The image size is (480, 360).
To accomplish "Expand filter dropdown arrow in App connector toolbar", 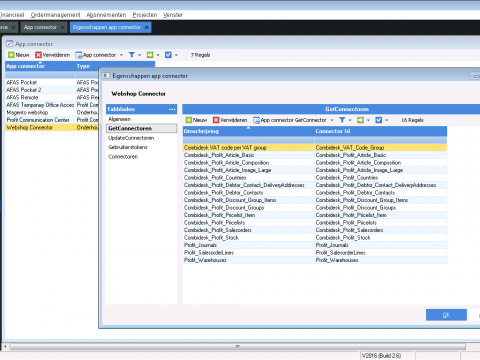I will point(140,55).
